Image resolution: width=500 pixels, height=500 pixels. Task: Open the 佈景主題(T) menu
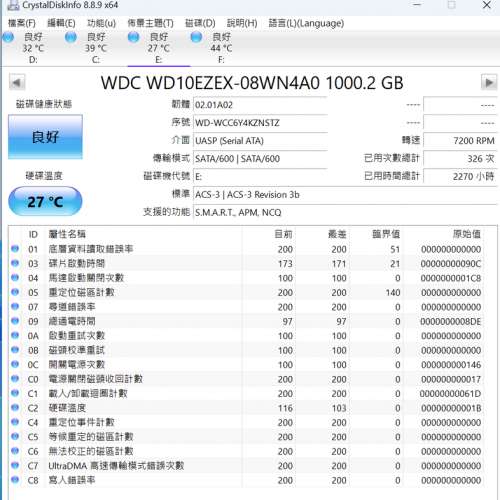click(x=150, y=23)
